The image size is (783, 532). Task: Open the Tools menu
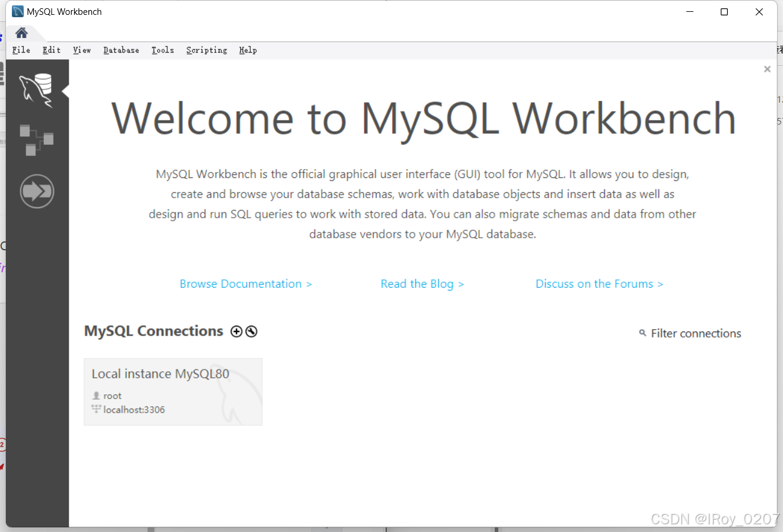point(163,50)
